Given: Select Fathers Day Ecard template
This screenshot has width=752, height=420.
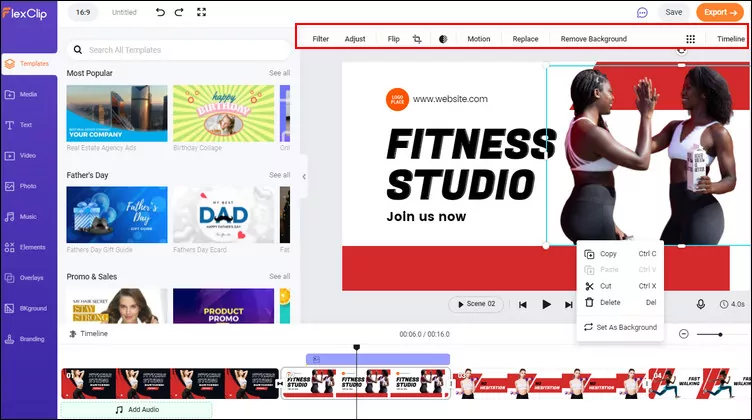Looking at the screenshot, I should click(223, 215).
